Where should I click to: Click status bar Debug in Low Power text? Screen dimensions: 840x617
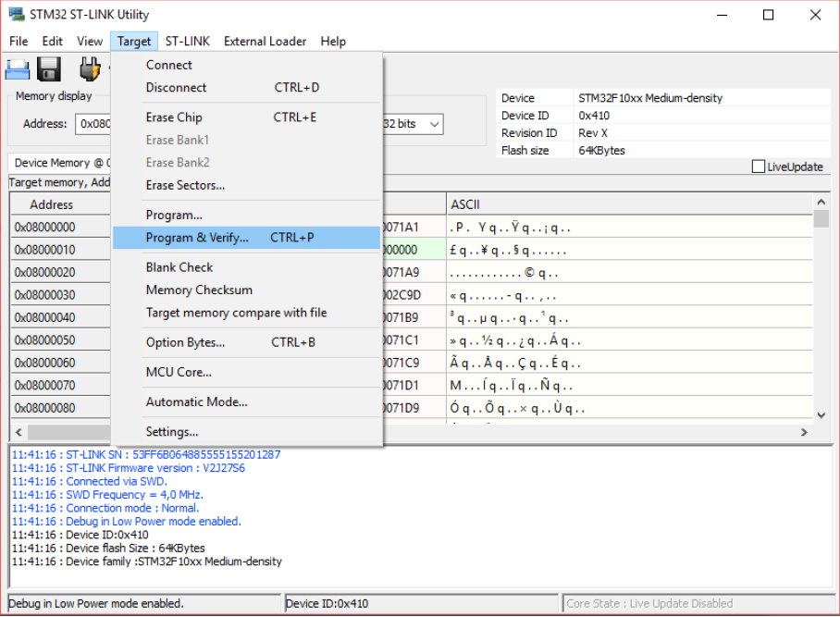pos(96,604)
